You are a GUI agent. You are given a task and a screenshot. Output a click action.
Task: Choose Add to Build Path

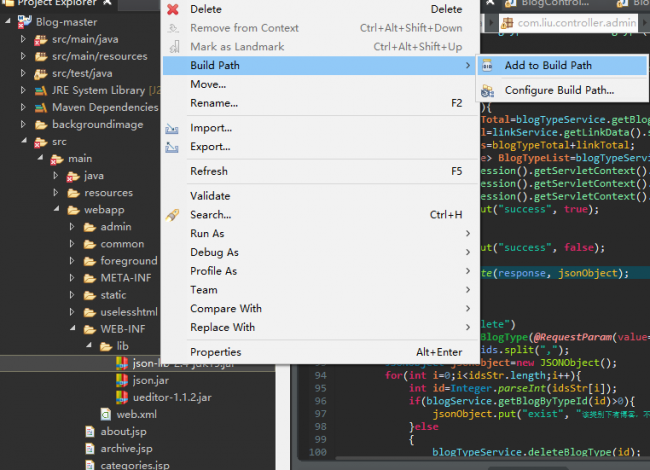pos(563,65)
